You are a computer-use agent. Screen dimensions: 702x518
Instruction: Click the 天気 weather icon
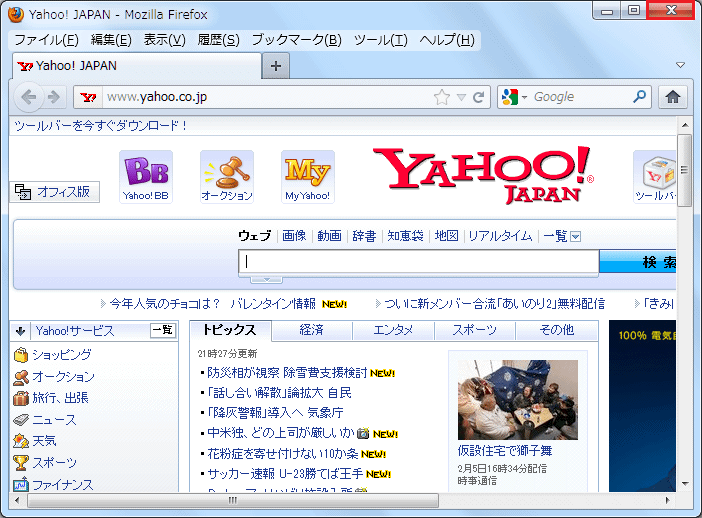21,441
